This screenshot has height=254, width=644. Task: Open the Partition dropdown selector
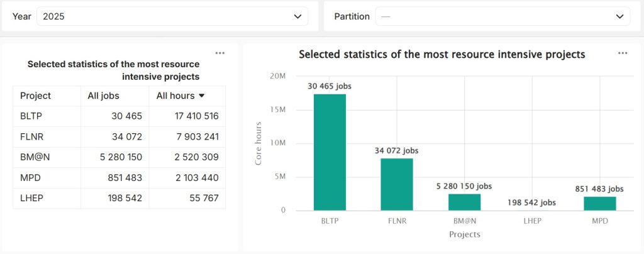click(502, 17)
